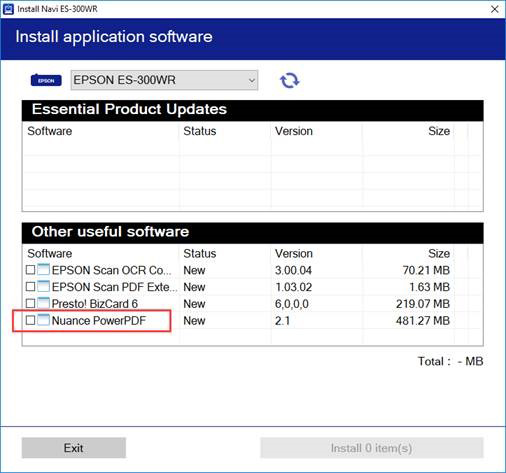Click the Install 0 item(s) button

(x=372, y=448)
